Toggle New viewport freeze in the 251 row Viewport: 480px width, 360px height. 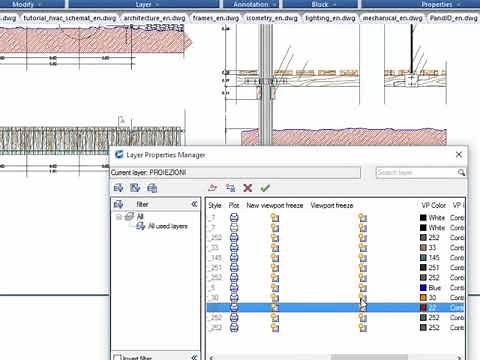coord(275,268)
